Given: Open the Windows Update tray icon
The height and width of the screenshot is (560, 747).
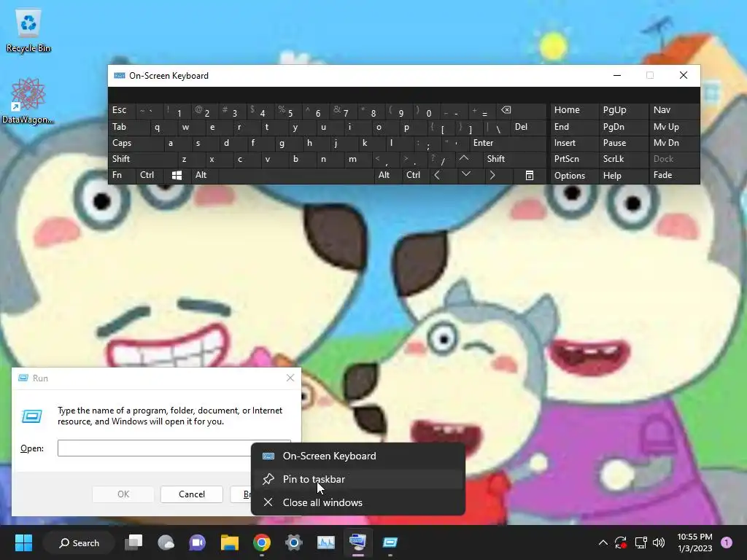Looking at the screenshot, I should click(621, 542).
